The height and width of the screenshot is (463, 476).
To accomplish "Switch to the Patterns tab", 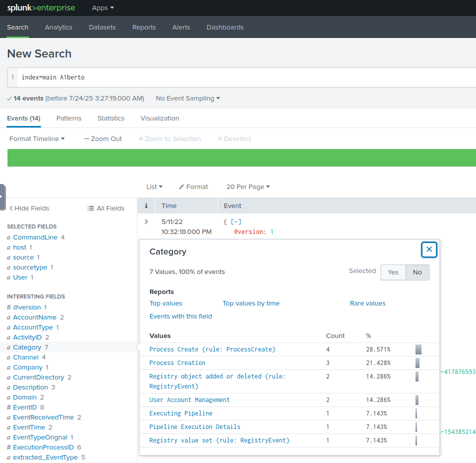I will pyautogui.click(x=69, y=118).
